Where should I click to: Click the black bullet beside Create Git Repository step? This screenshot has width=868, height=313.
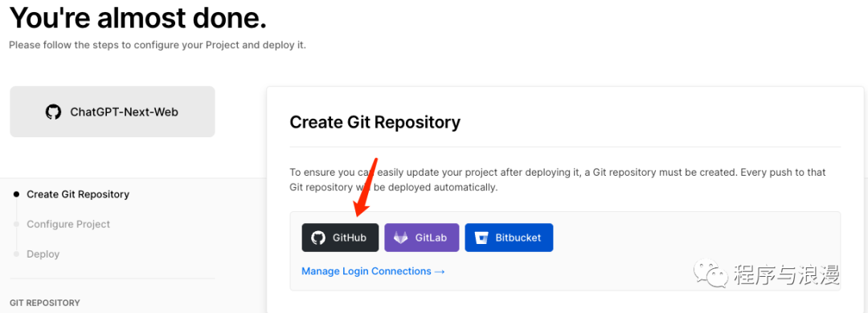pyautogui.click(x=16, y=194)
